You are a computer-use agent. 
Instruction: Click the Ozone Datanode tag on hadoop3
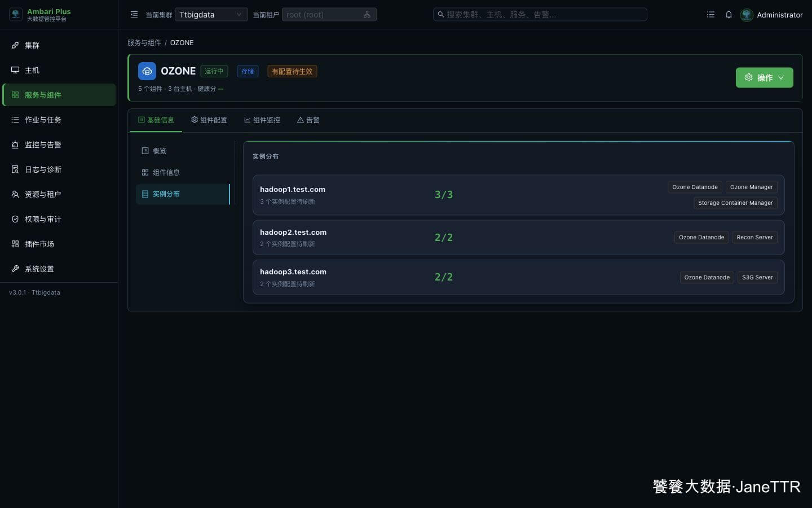click(x=707, y=278)
